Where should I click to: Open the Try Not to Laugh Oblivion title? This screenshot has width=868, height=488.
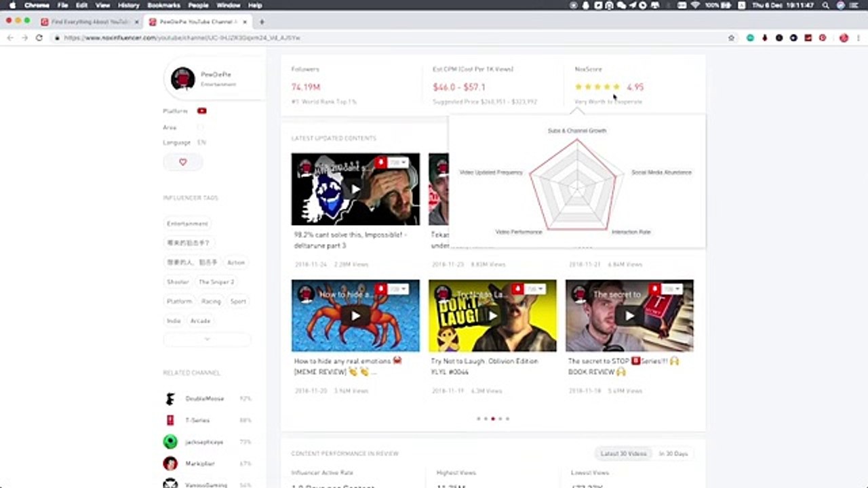485,367
